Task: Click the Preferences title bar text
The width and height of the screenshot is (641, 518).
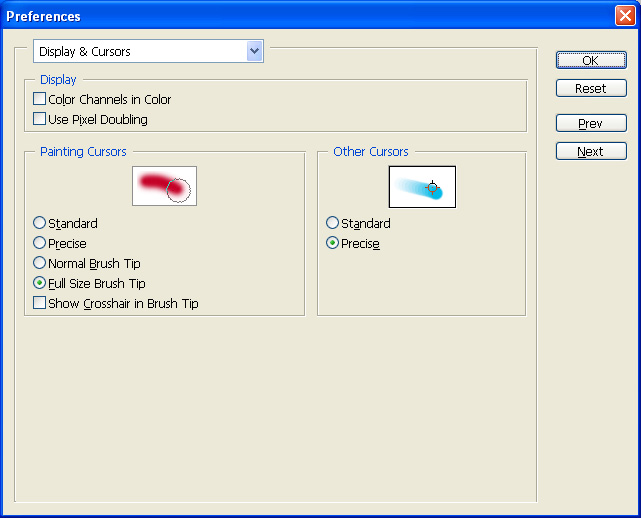Action: tap(43, 16)
